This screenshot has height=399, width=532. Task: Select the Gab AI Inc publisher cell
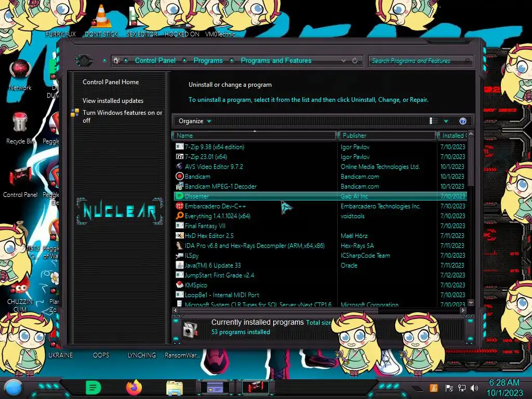[x=354, y=196]
